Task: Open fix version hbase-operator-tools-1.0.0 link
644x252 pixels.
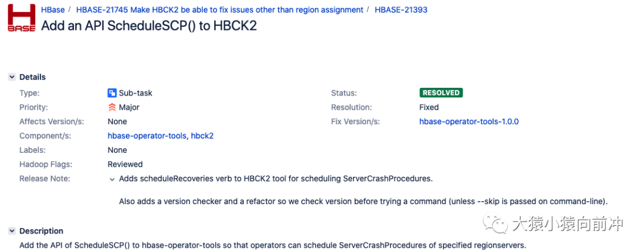Action: click(469, 121)
